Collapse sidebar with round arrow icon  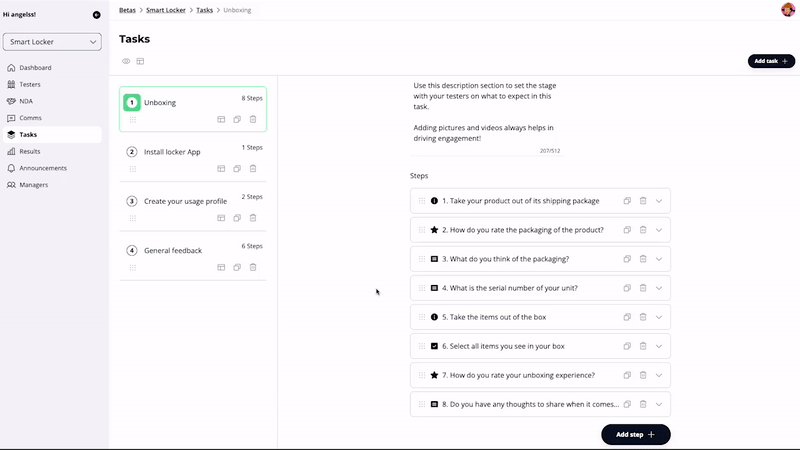tap(96, 15)
